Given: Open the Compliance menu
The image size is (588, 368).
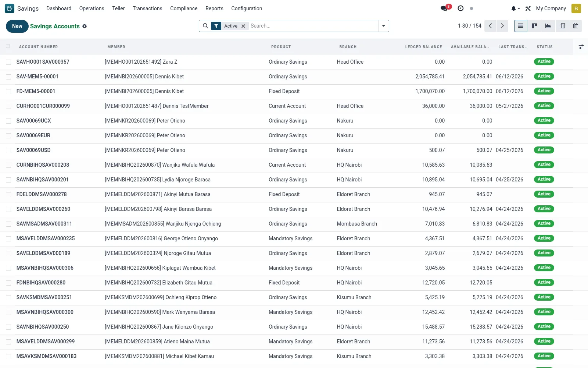Looking at the screenshot, I should click(x=184, y=8).
